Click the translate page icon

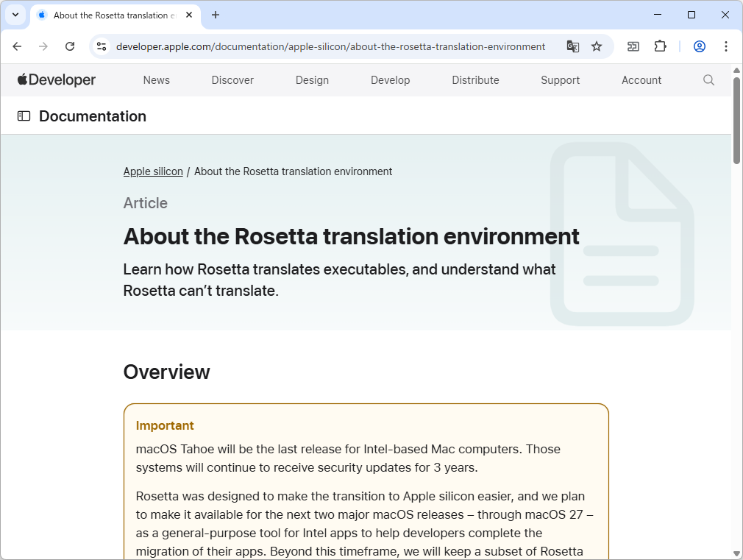(x=573, y=46)
